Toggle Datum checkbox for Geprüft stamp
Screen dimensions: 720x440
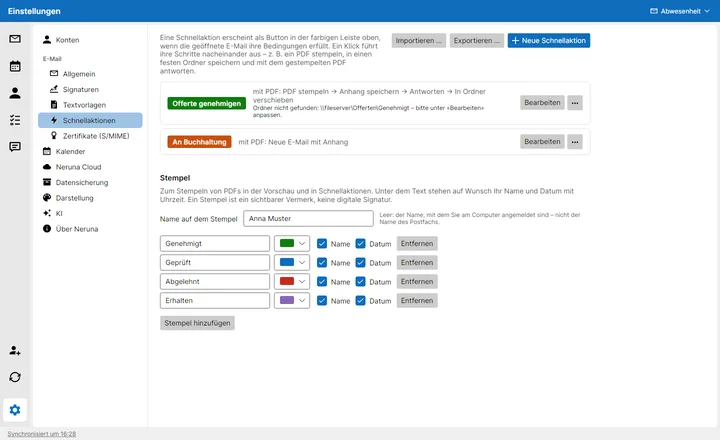(x=360, y=262)
